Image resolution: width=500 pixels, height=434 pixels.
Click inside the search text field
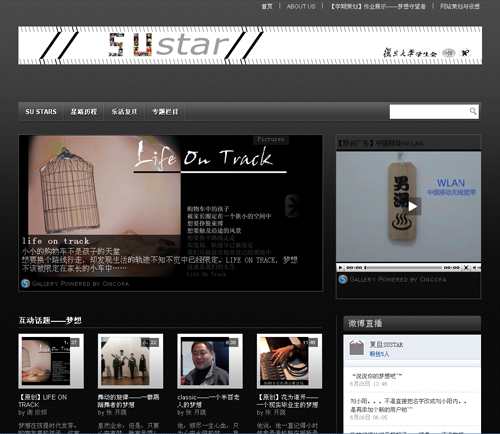coord(429,112)
